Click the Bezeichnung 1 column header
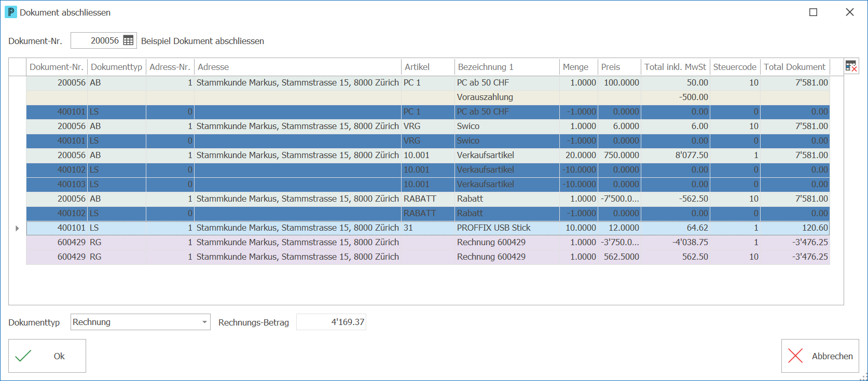Screen dimensions: 868x381 507,67
